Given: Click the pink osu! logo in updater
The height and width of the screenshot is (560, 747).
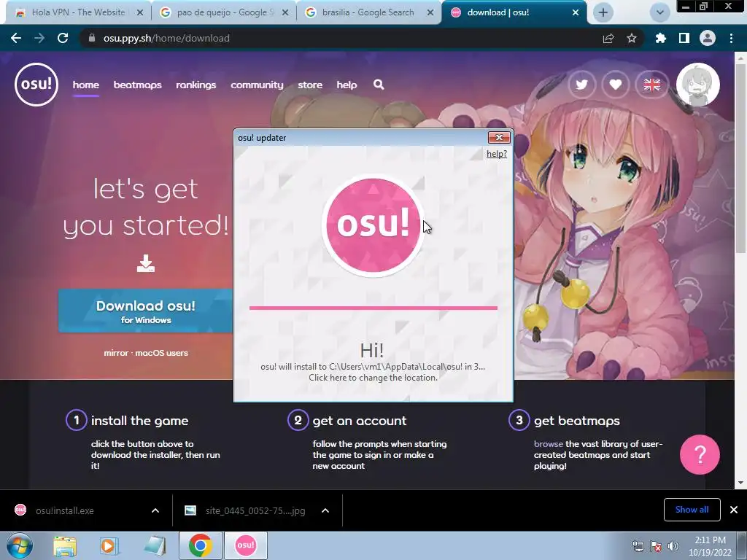Looking at the screenshot, I should click(373, 225).
